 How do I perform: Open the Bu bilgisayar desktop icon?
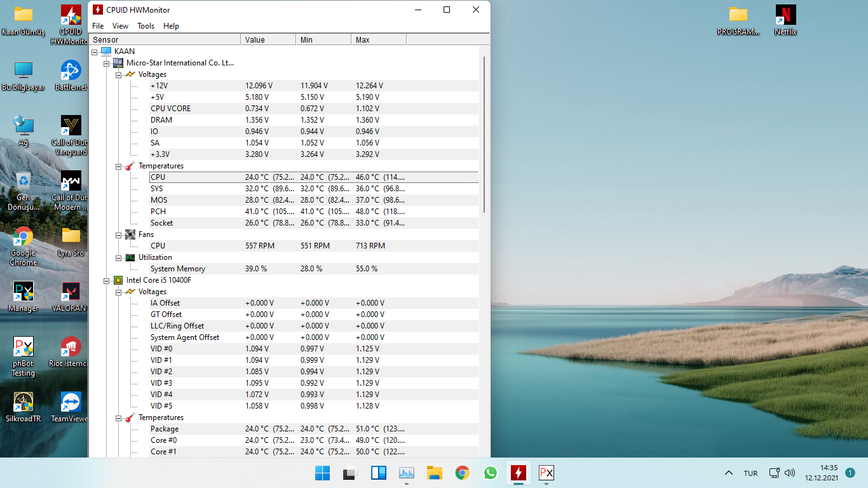click(x=24, y=76)
